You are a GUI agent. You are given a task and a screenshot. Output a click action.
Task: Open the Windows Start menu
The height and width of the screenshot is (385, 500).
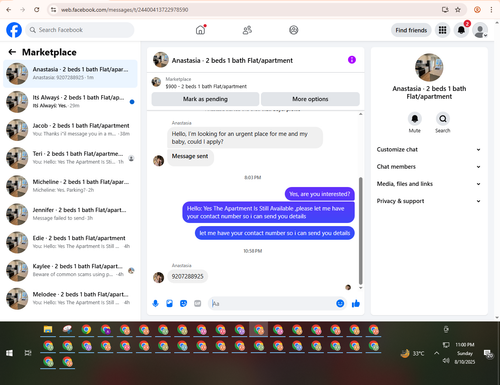click(x=9, y=353)
